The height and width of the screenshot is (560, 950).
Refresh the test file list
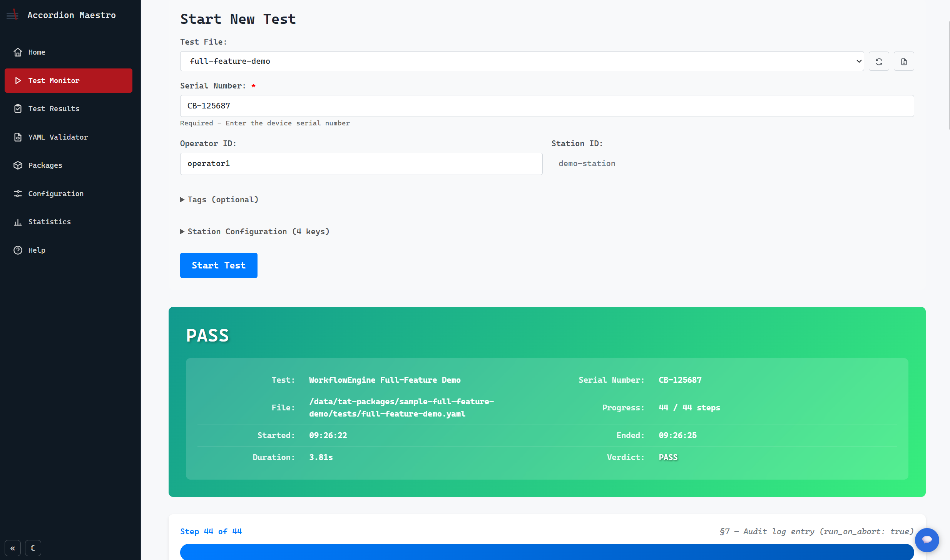[x=879, y=61]
